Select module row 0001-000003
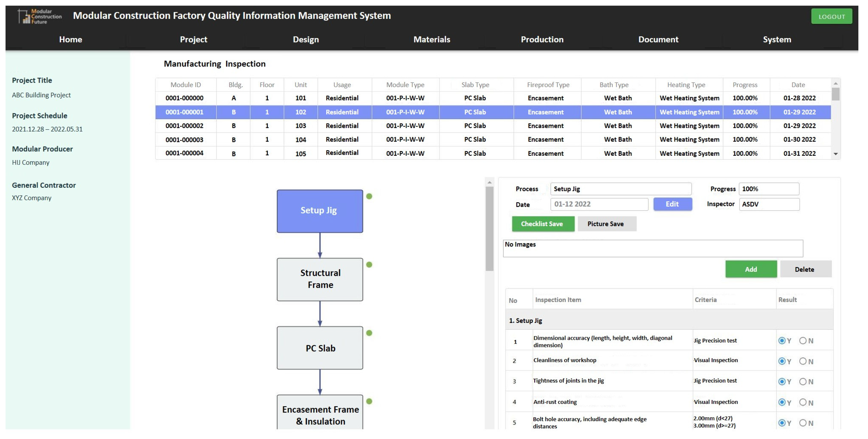Screen dimensions: 868x439 (x=184, y=140)
